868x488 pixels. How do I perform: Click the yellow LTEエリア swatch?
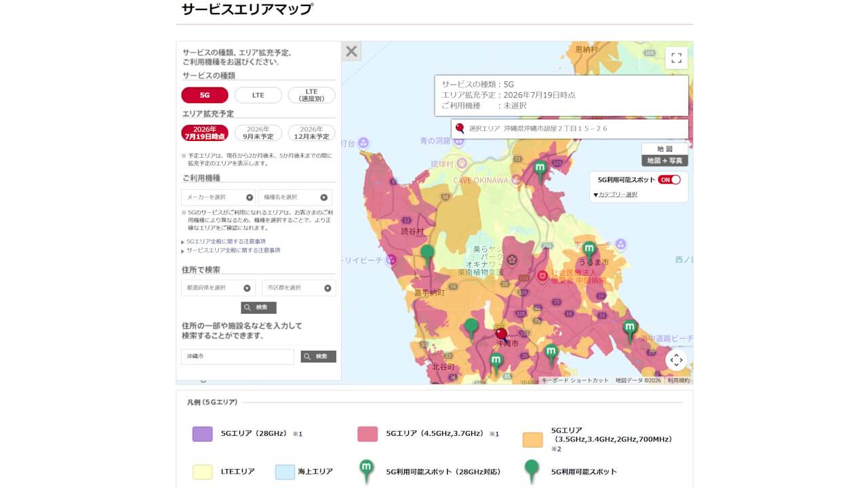pyautogui.click(x=203, y=472)
